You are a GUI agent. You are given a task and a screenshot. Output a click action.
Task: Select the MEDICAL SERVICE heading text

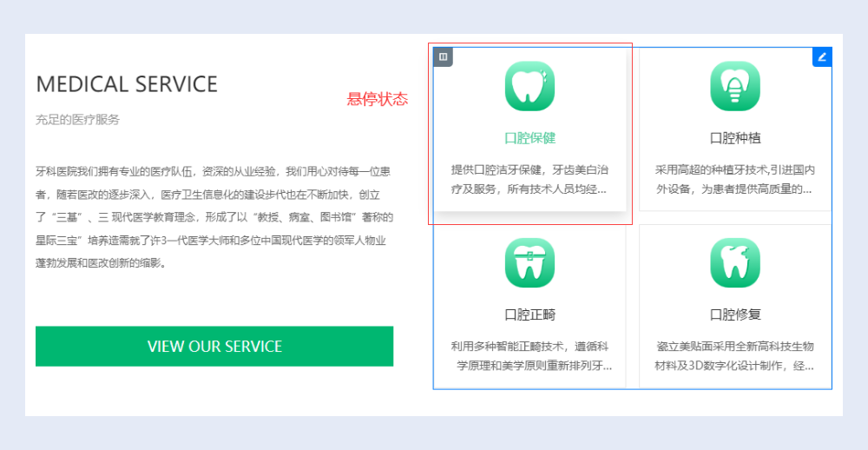click(x=127, y=84)
